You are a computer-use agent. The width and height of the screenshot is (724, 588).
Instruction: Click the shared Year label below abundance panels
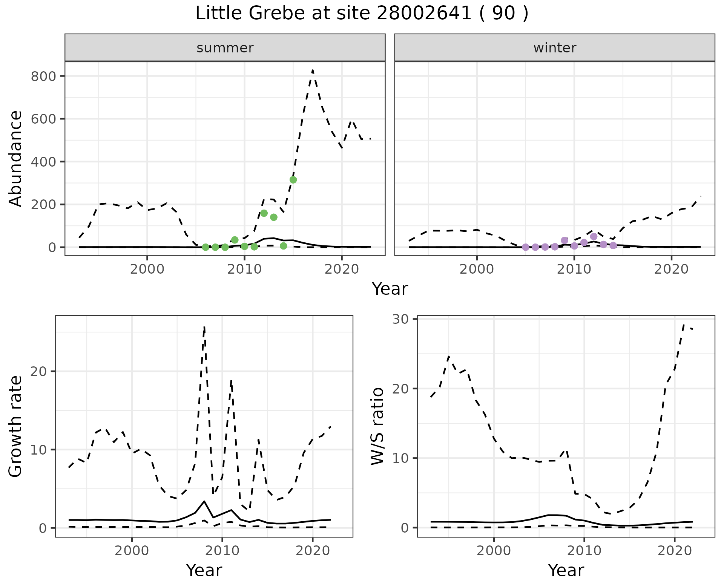390,289
